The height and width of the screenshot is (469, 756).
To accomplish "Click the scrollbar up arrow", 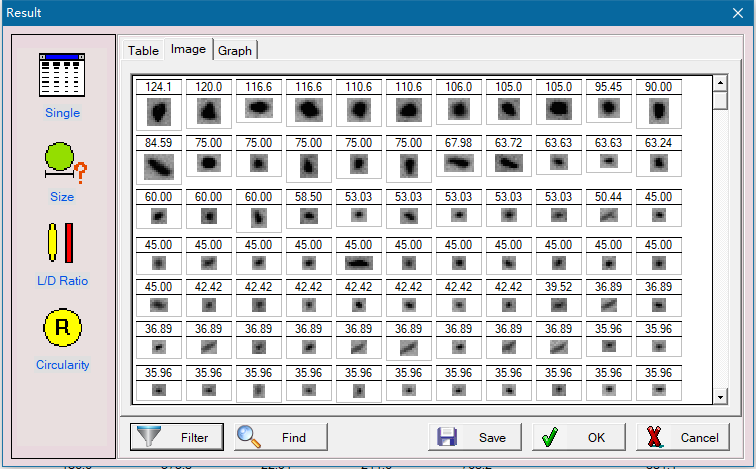I will (719, 82).
